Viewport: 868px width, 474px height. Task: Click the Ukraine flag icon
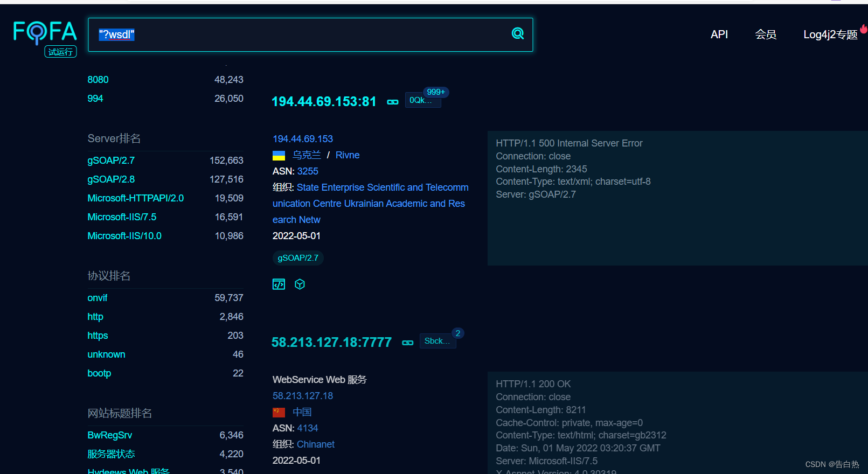coord(279,156)
